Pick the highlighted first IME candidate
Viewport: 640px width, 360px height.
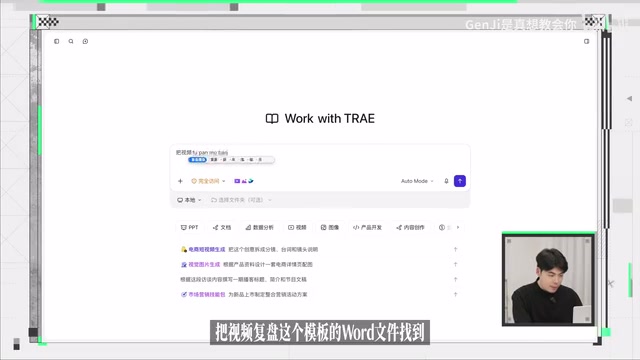click(198, 160)
